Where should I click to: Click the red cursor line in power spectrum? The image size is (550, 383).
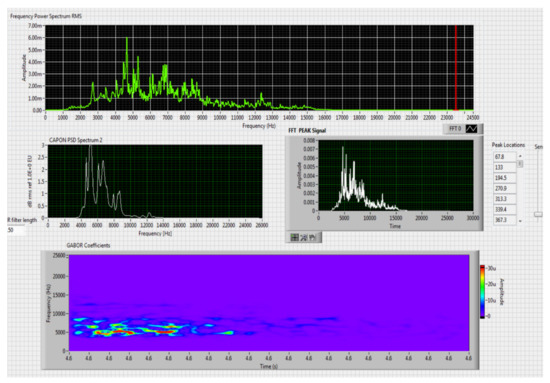pyautogui.click(x=456, y=67)
